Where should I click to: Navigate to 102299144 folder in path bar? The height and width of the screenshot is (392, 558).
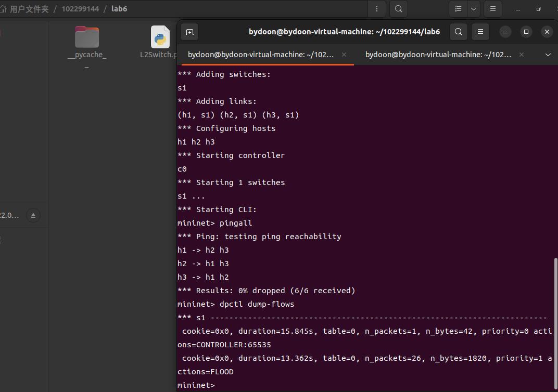tap(81, 9)
